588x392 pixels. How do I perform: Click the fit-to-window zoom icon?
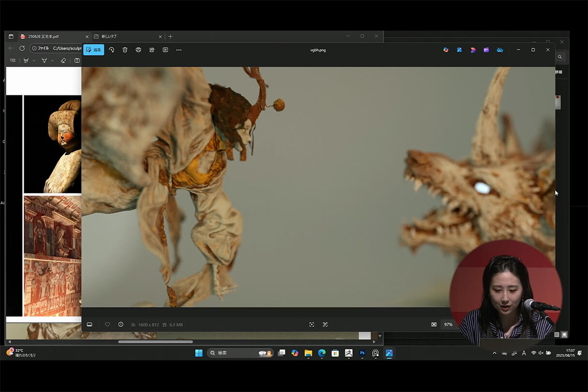[312, 324]
